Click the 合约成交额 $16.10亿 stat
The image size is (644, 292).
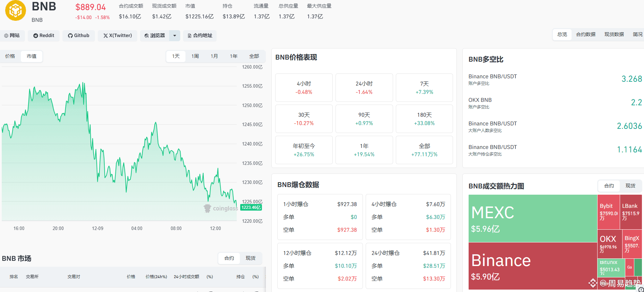[131, 11]
